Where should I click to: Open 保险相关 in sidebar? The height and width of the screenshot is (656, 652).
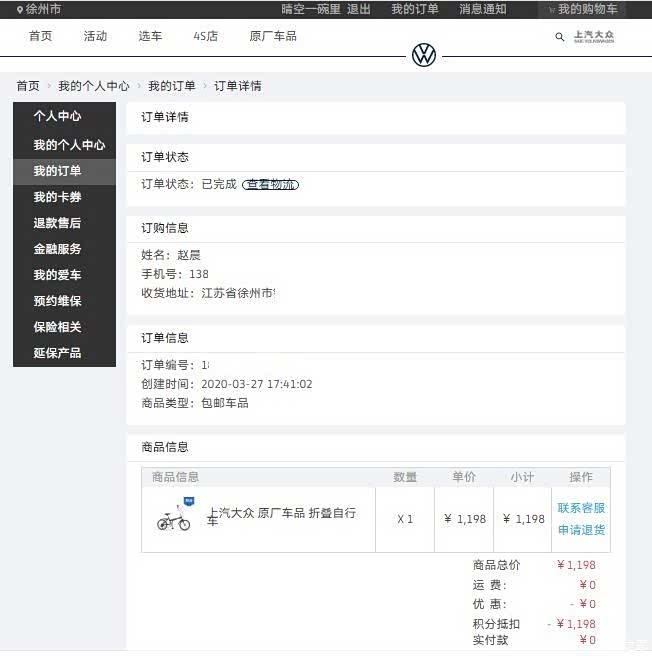point(64,327)
